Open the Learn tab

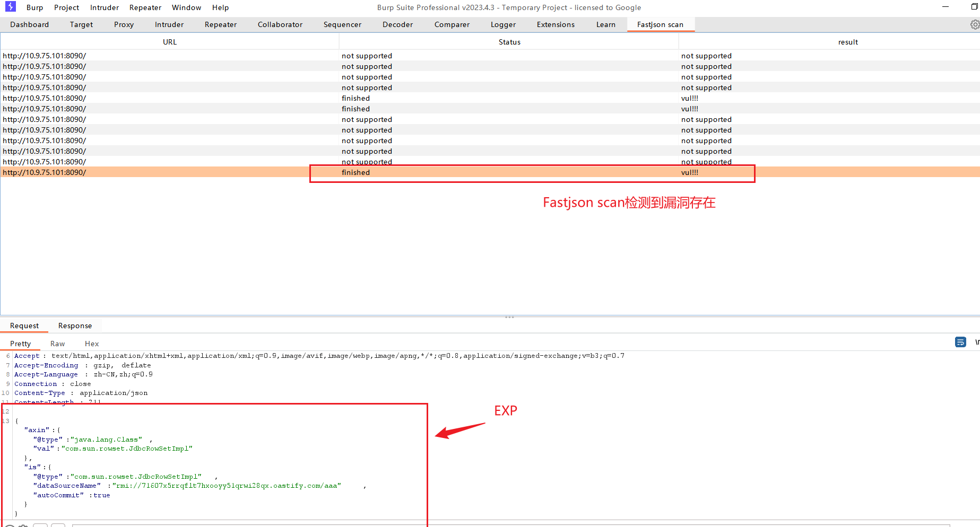coord(605,24)
